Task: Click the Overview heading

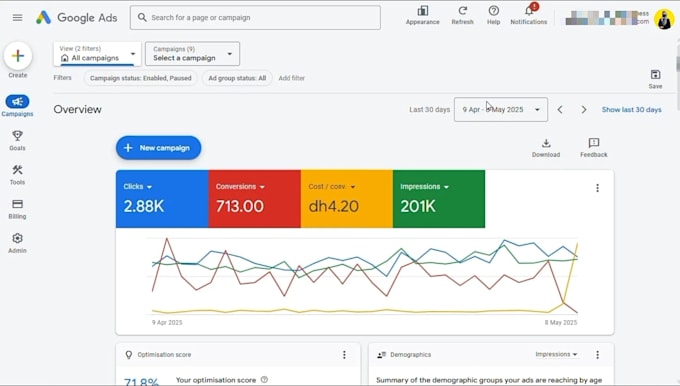Action: coord(78,109)
